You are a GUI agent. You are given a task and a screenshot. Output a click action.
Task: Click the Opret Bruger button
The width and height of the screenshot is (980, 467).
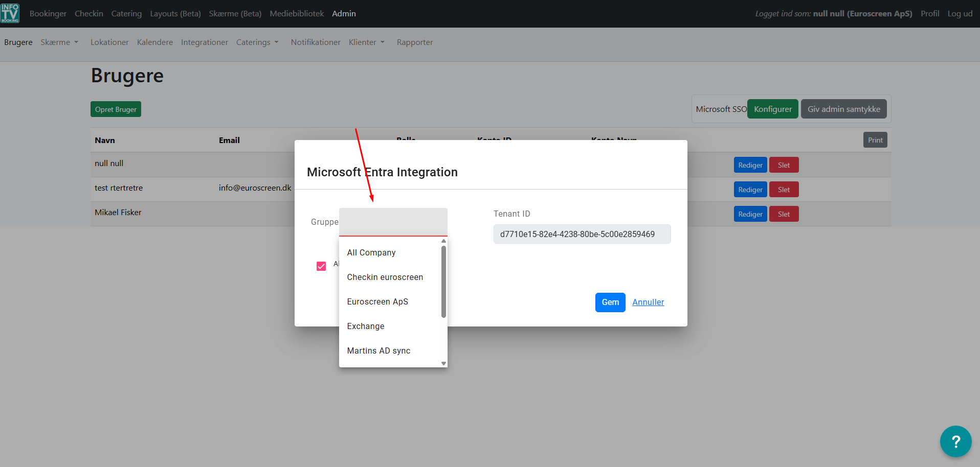pyautogui.click(x=116, y=109)
